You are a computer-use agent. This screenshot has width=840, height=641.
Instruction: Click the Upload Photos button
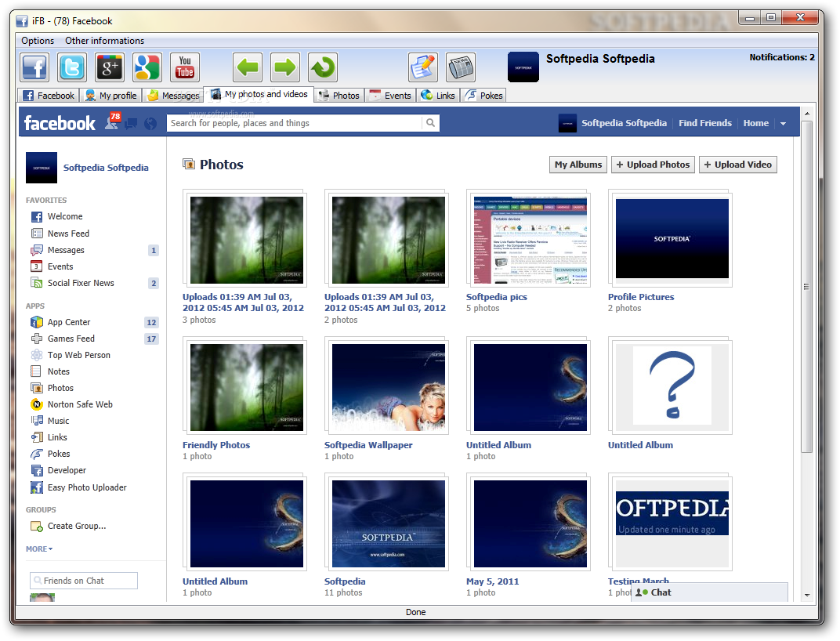(653, 165)
